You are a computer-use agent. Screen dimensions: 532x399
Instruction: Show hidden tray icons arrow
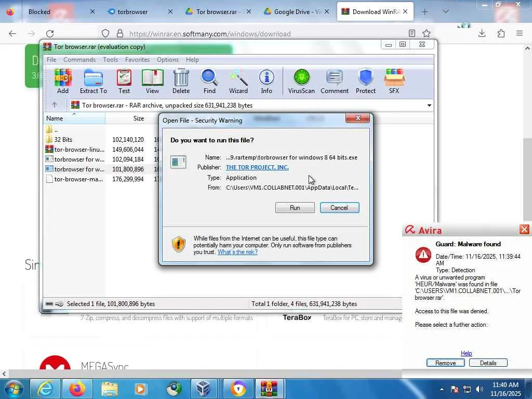click(x=442, y=389)
